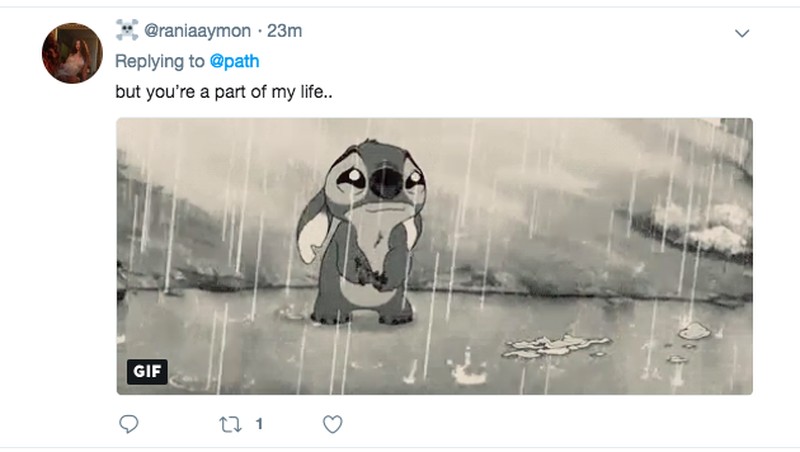Click the "Replying to" label

point(160,61)
